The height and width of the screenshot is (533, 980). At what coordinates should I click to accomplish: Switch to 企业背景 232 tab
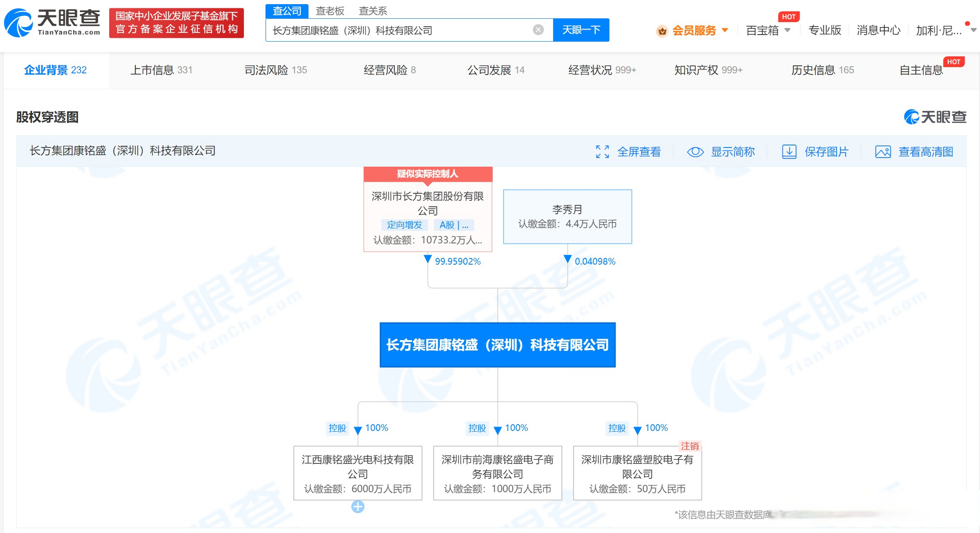55,70
